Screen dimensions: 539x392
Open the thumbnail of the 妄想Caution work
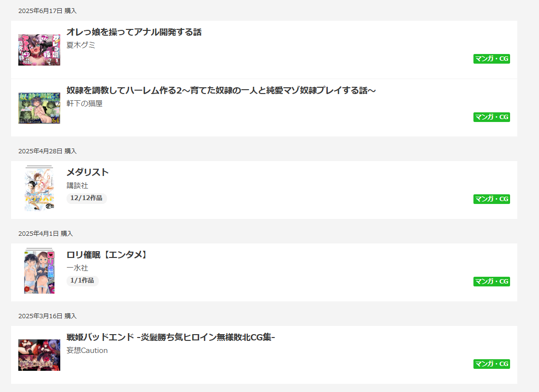coord(39,355)
